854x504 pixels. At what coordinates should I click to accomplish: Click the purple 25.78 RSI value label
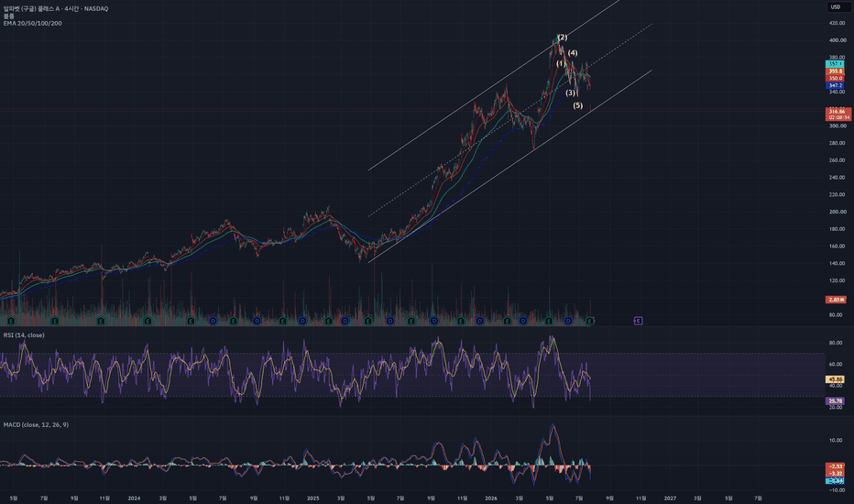[836, 401]
